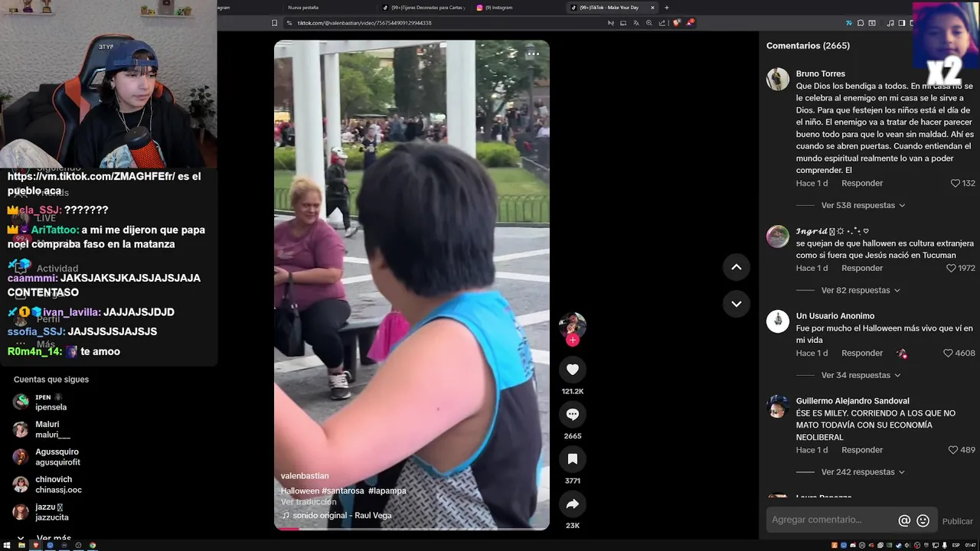Expand 'Ver 242 respuestas' replies
The image size is (980, 551).
tap(863, 472)
